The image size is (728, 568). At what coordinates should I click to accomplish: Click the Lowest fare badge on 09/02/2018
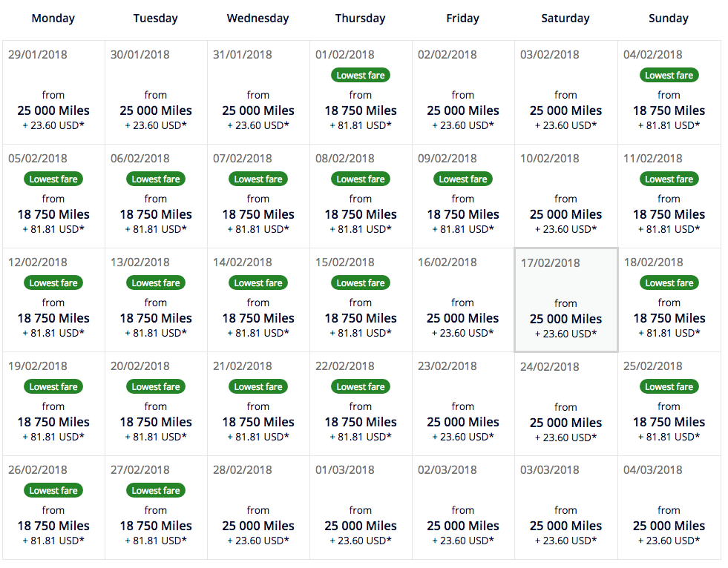(463, 179)
